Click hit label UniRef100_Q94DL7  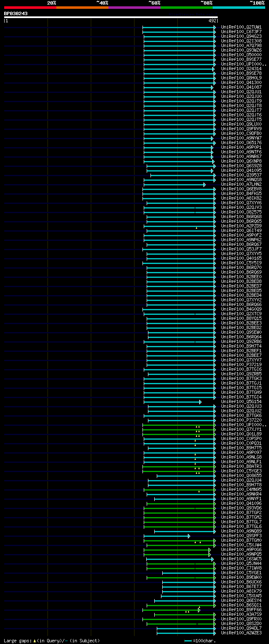pos(241,628)
